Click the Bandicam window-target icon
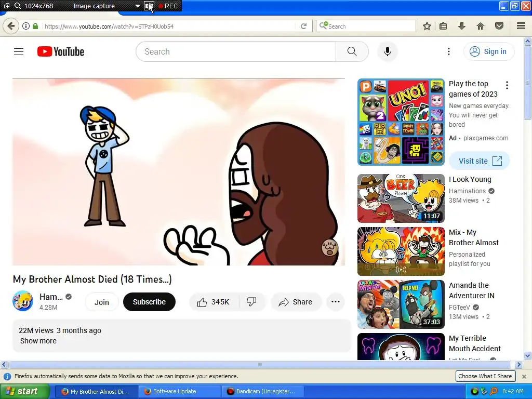Viewport: 532px width, 399px height. (6, 6)
